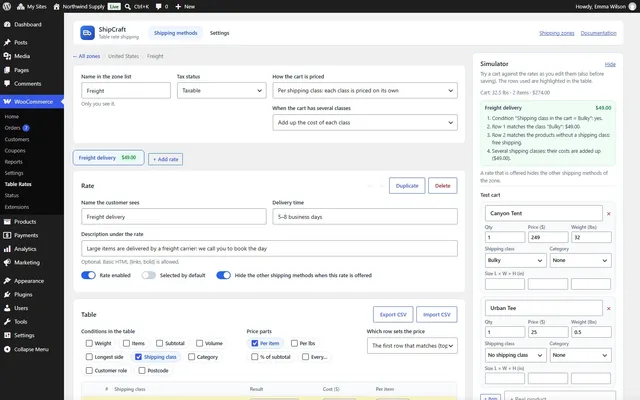Open the Payments sidebar icon

tap(7, 235)
